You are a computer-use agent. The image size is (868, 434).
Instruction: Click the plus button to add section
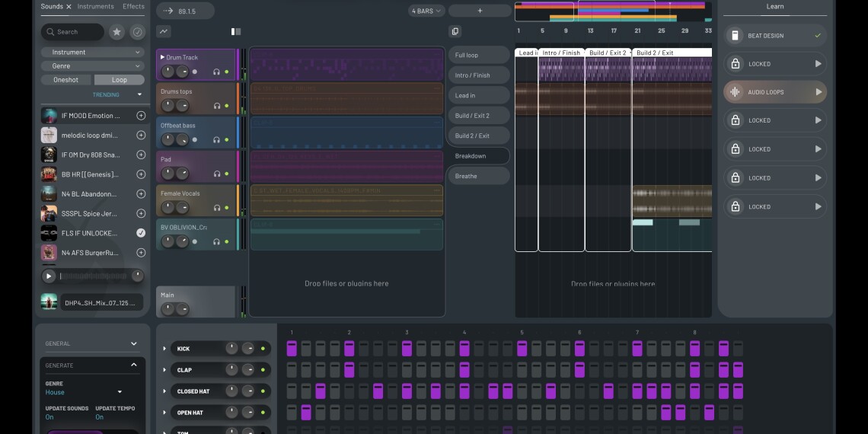tap(480, 11)
